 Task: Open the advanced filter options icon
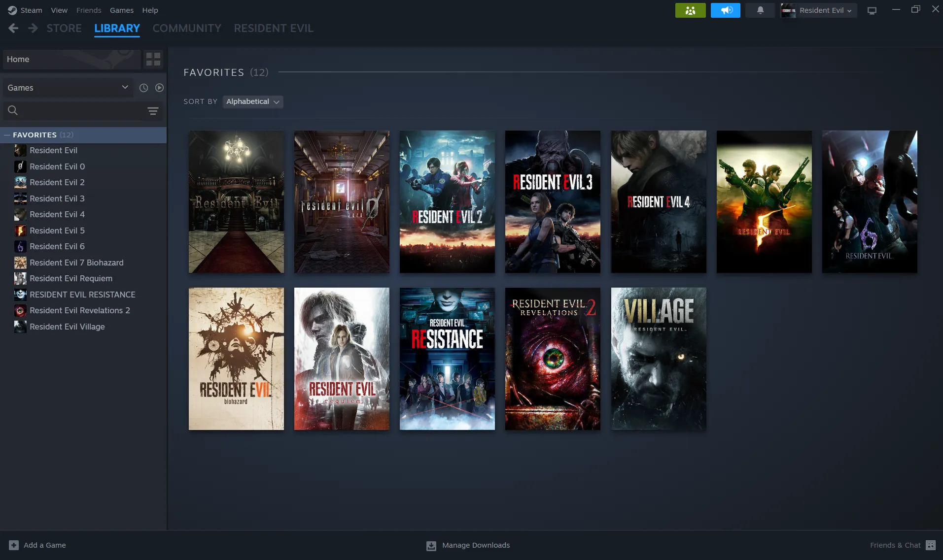coord(153,111)
